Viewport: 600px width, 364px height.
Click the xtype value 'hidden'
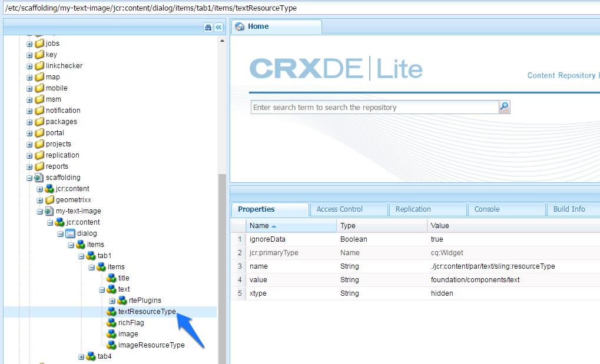pyautogui.click(x=442, y=293)
